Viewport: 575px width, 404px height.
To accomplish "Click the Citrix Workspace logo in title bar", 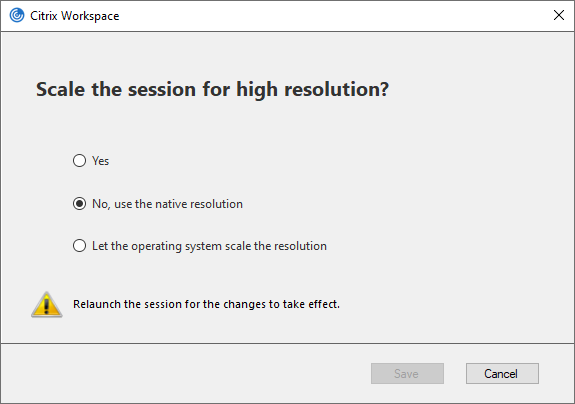I will pyautogui.click(x=17, y=16).
